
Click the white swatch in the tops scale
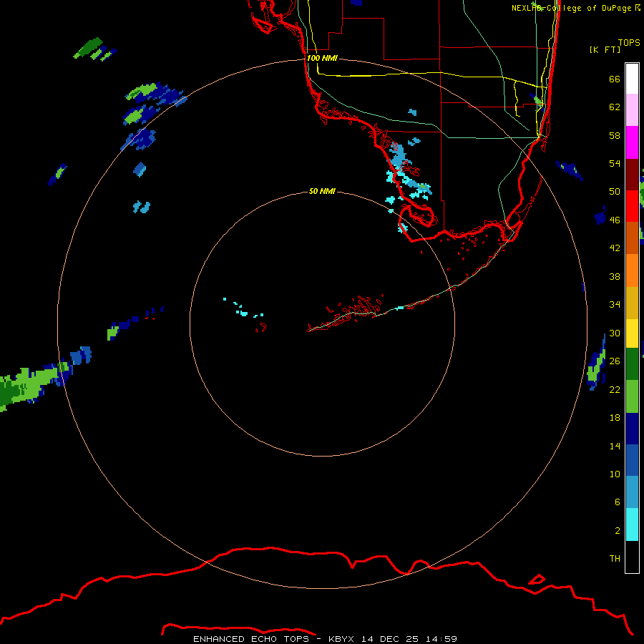tap(632, 79)
